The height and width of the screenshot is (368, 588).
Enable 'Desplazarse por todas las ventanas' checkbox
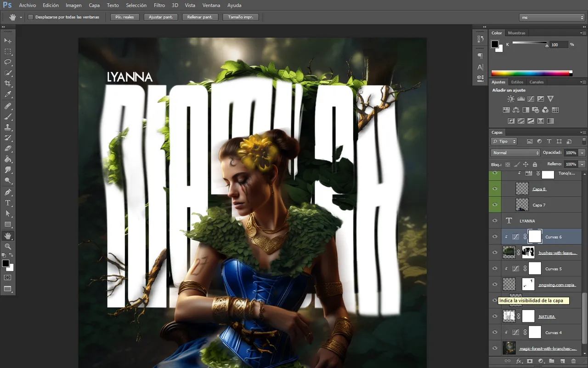31,17
